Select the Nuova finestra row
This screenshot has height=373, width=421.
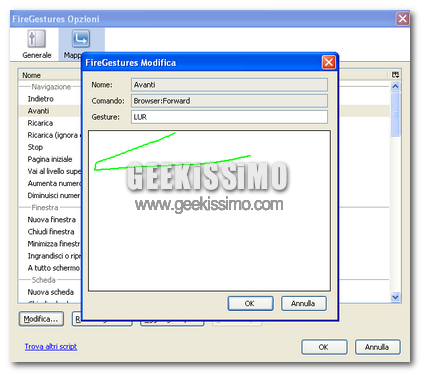[50, 220]
